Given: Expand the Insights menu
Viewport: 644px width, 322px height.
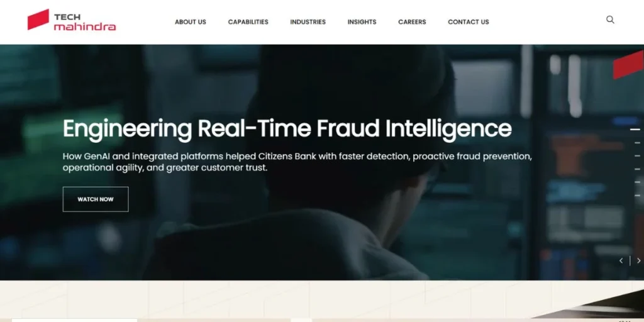Looking at the screenshot, I should [x=362, y=22].
